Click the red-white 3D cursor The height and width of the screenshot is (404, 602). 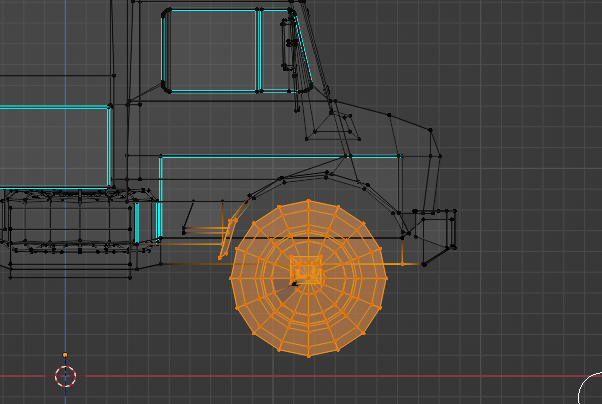(65, 376)
